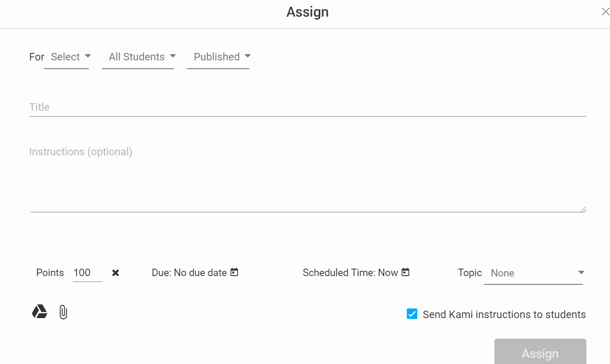Click the paperclip attachment icon
This screenshot has height=364, width=610.
pos(63,312)
